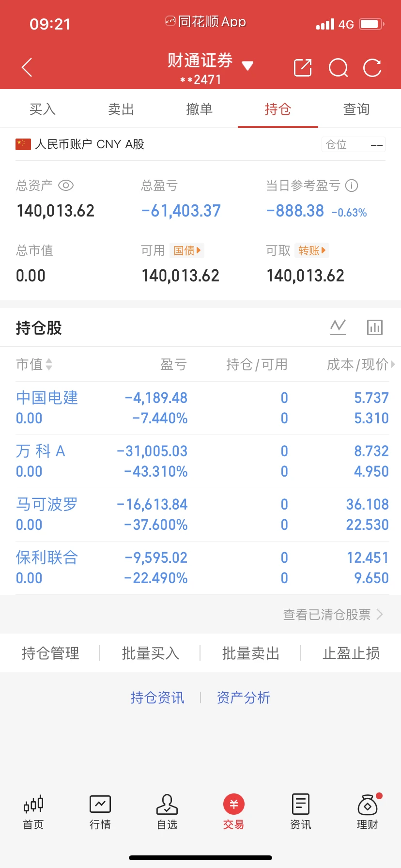Sort holdings by 市值 arrows
The height and width of the screenshot is (868, 401).
[x=48, y=364]
